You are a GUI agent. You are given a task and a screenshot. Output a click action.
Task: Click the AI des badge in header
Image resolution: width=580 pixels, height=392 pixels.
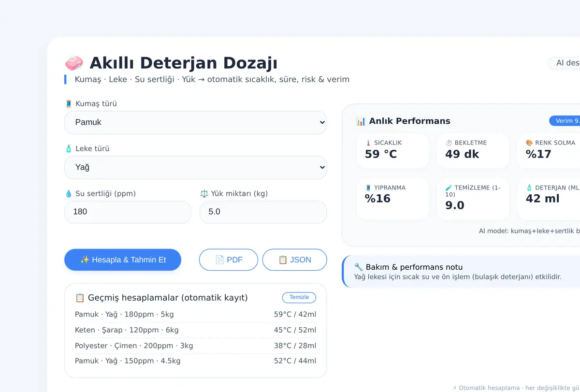coord(564,63)
